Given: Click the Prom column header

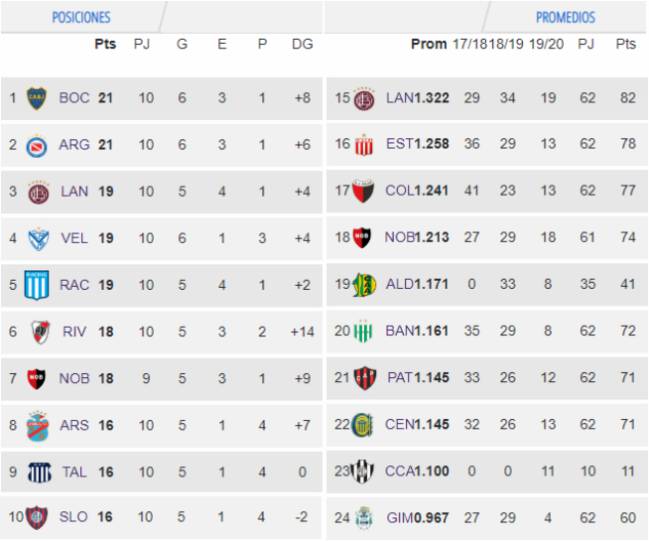Looking at the screenshot, I should 429,44.
